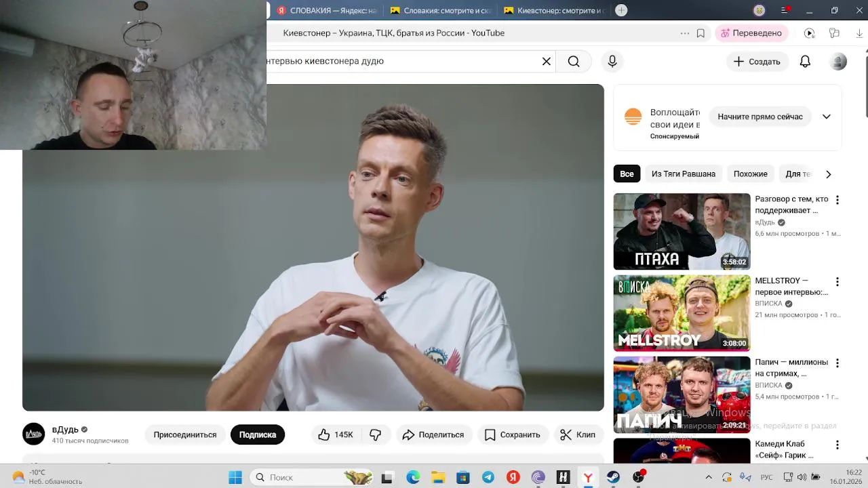Viewport: 868px width, 488px height.
Task: Open YouTube notifications bell
Action: tap(805, 61)
